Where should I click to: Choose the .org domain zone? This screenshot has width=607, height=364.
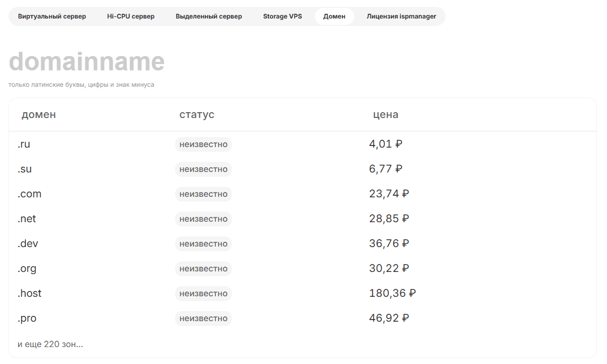click(27, 269)
